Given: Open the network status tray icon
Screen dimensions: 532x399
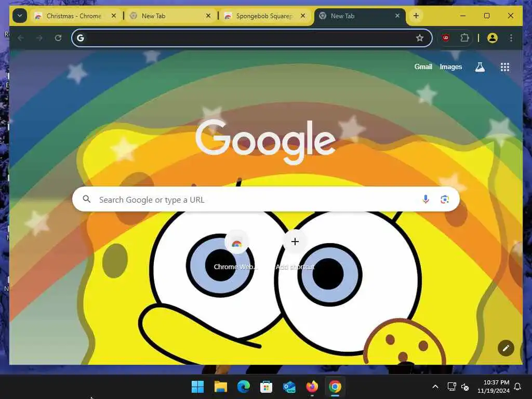Looking at the screenshot, I should [451, 387].
